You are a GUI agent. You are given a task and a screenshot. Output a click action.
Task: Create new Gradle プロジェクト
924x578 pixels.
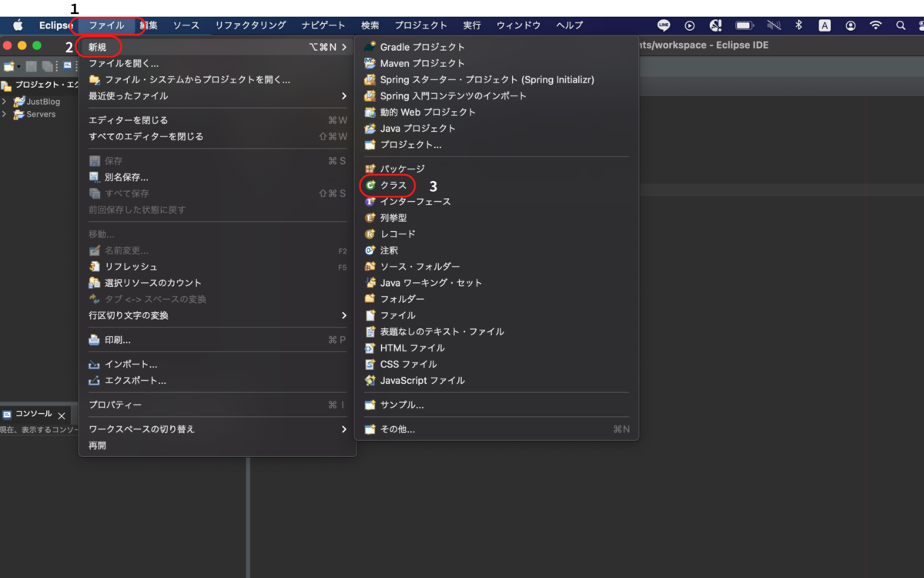coord(497,47)
